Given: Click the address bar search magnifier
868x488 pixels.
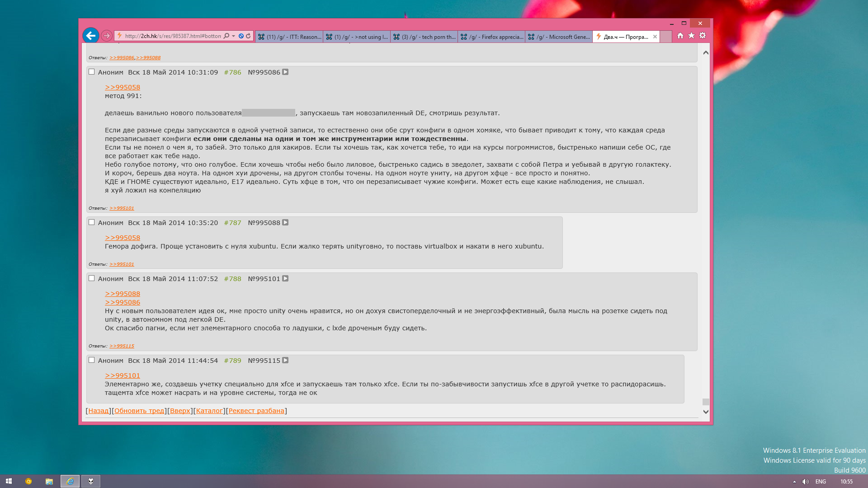Looking at the screenshot, I should [x=226, y=36].
